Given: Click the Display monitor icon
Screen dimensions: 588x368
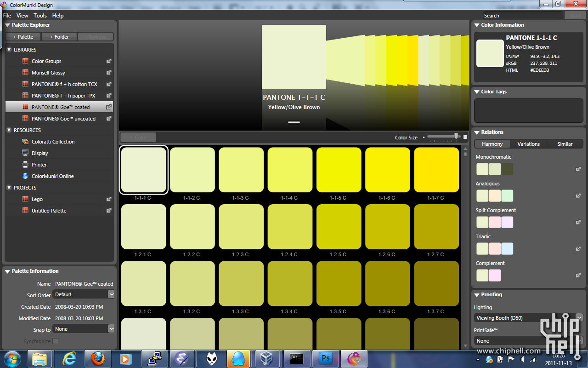Looking at the screenshot, I should [25, 153].
